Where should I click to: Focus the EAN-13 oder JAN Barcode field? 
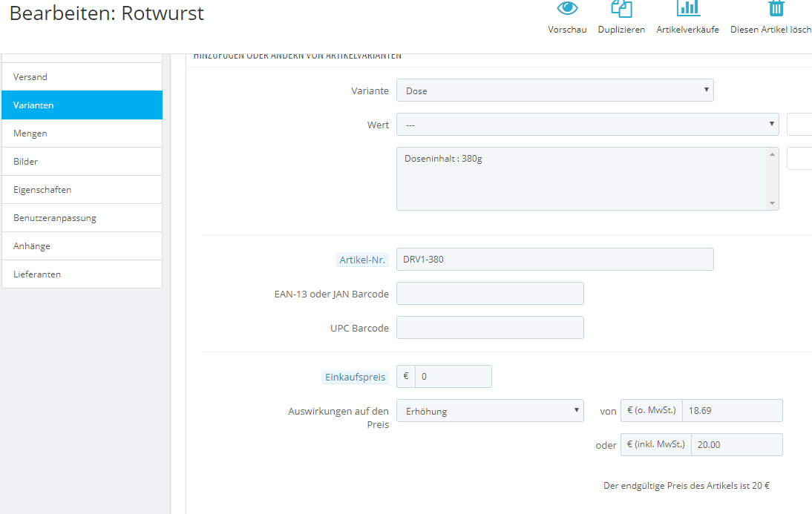490,294
